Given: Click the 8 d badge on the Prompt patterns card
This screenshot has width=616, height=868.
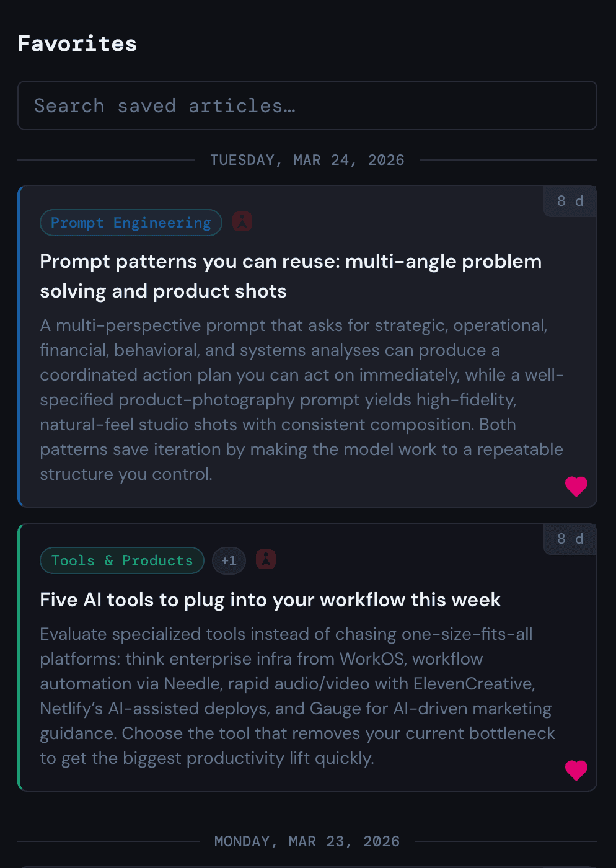Looking at the screenshot, I should coord(570,201).
